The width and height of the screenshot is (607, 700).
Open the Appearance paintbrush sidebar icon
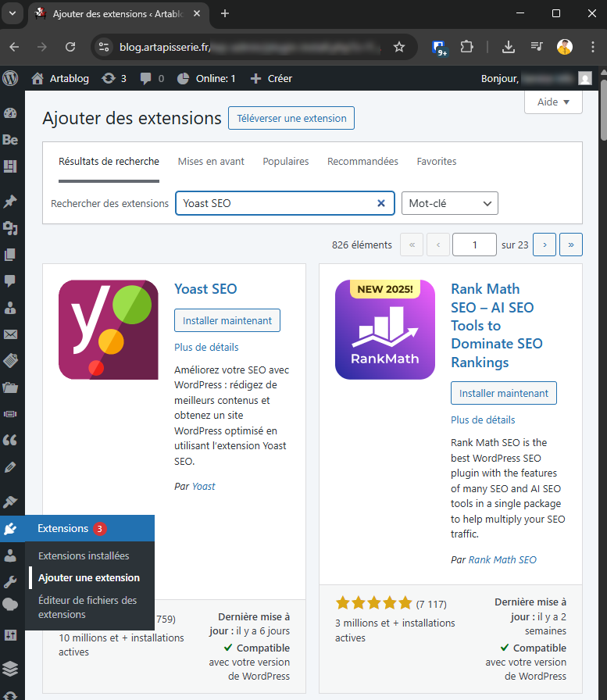point(10,502)
